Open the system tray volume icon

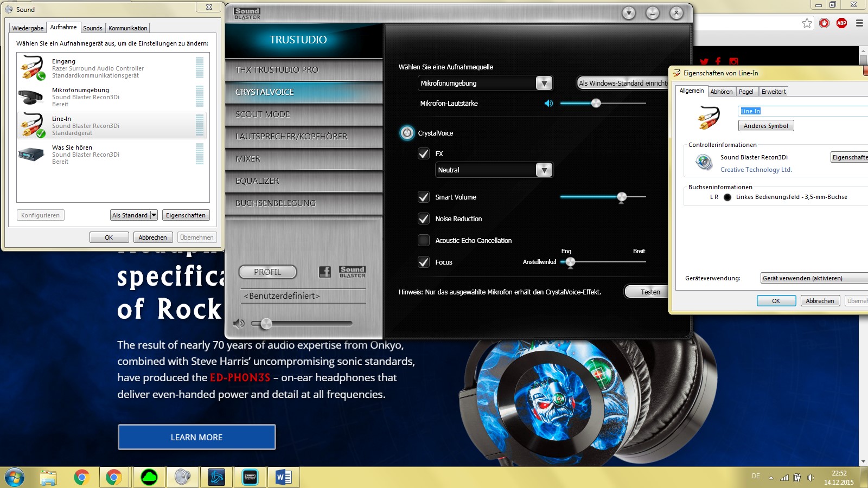(811, 478)
